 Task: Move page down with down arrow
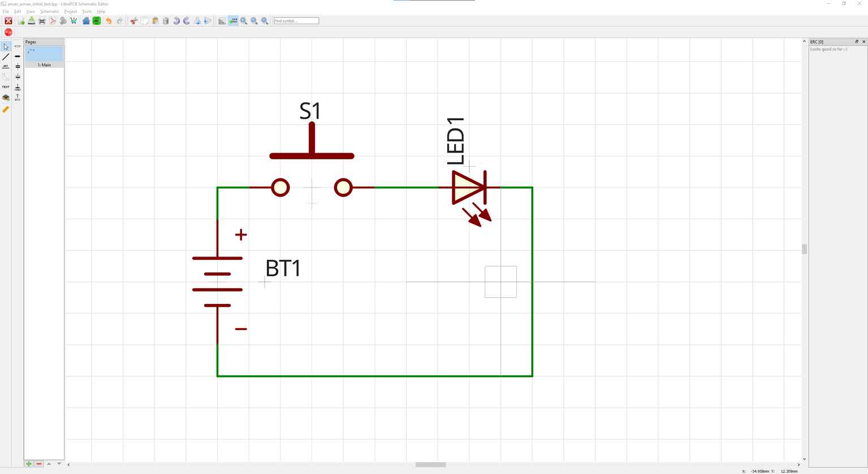coord(59,464)
